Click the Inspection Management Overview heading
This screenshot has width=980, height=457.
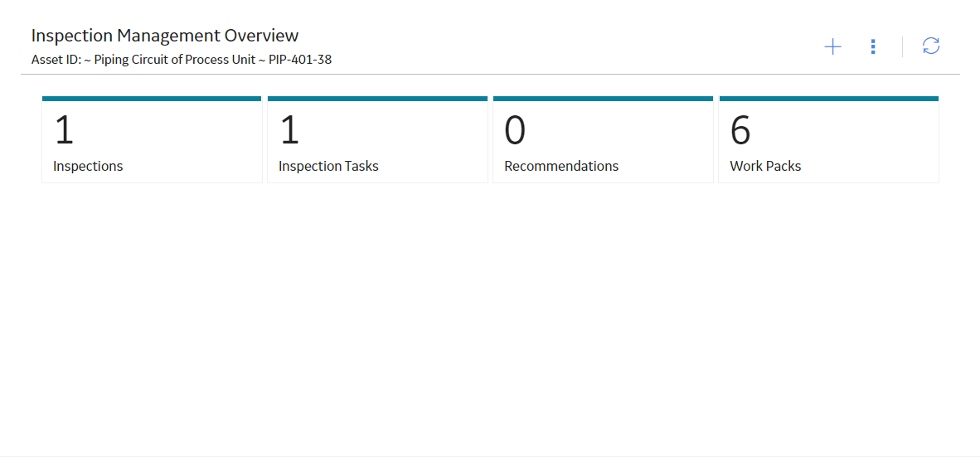point(165,35)
